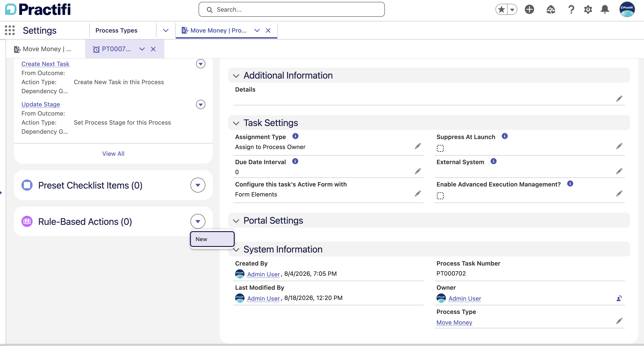Screen dimensions: 644x346
Task: Edit External System field
Action: tap(619, 171)
